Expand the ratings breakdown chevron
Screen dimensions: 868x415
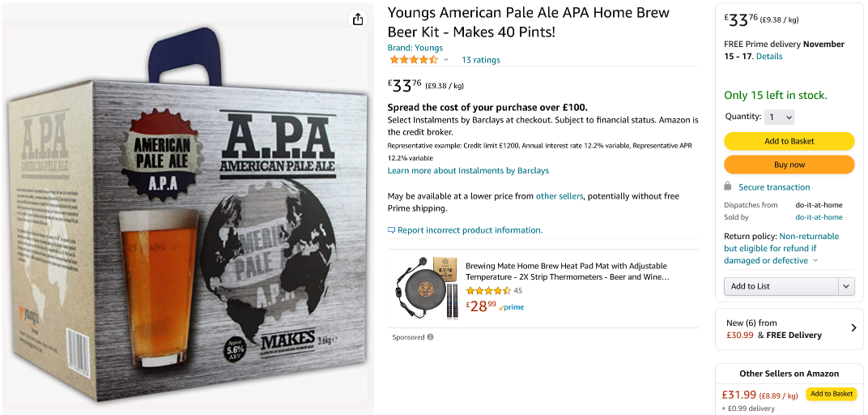(445, 60)
